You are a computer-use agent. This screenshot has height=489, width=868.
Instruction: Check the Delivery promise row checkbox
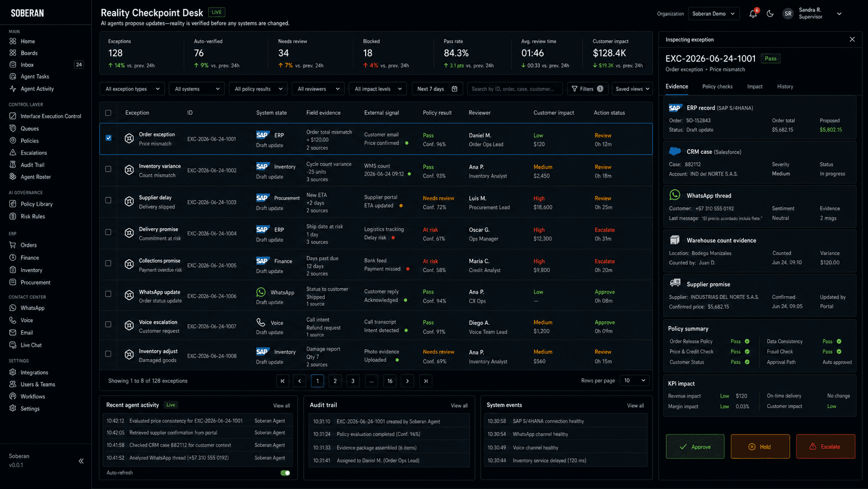click(108, 232)
